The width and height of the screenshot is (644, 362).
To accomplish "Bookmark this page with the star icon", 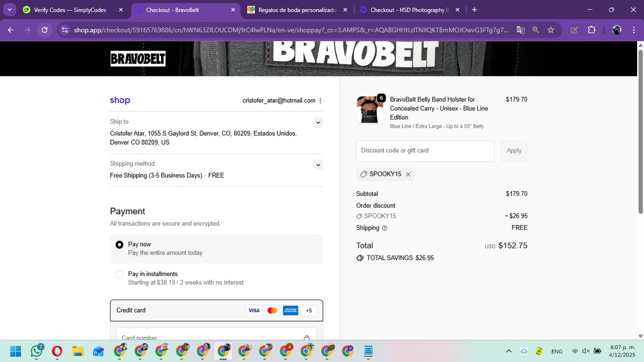I will pyautogui.click(x=551, y=30).
